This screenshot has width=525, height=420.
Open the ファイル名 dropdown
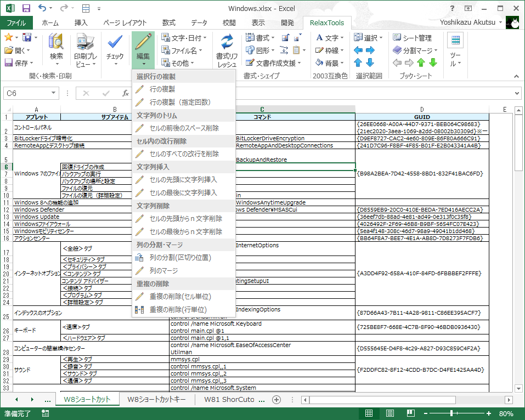click(x=182, y=50)
